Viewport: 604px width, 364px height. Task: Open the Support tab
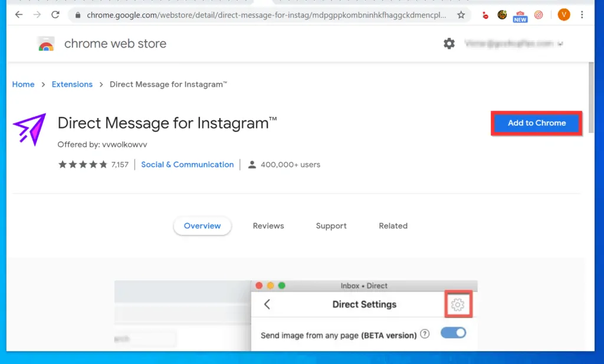331,226
